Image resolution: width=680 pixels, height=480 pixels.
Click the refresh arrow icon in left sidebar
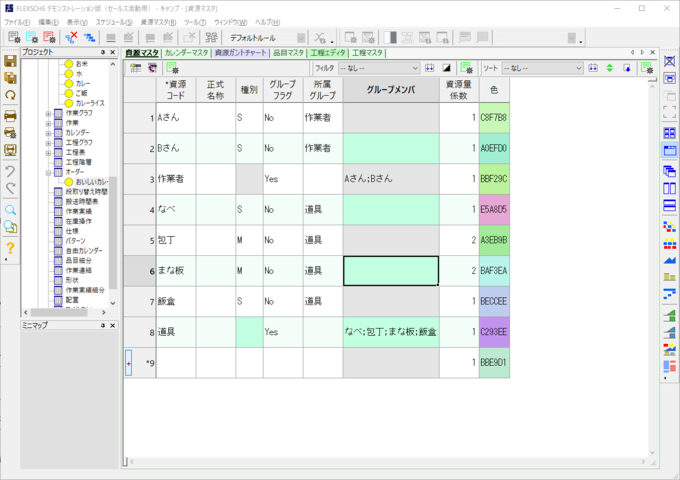[10, 95]
